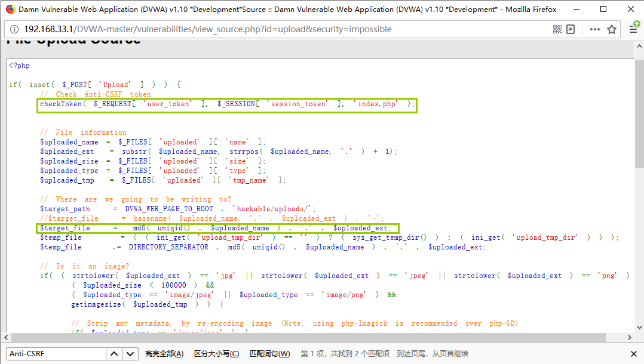Image resolution: width=644 pixels, height=364 pixels.
Task: Click the previous match arrow in find bar
Action: click(114, 354)
